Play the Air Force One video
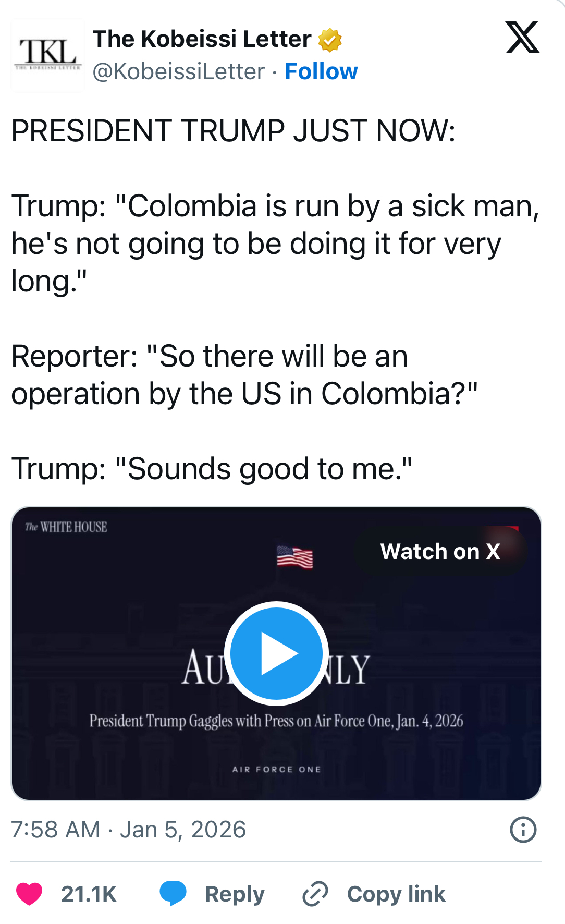Viewport: 565px width, 924px height. coord(276,653)
